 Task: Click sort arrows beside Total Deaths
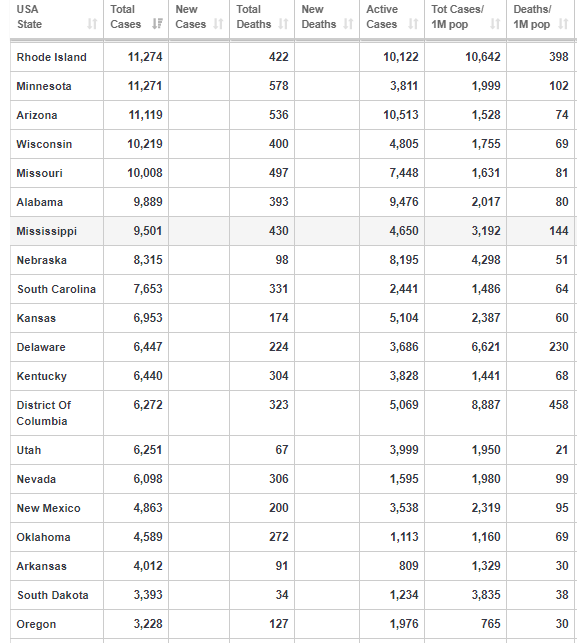(x=283, y=24)
